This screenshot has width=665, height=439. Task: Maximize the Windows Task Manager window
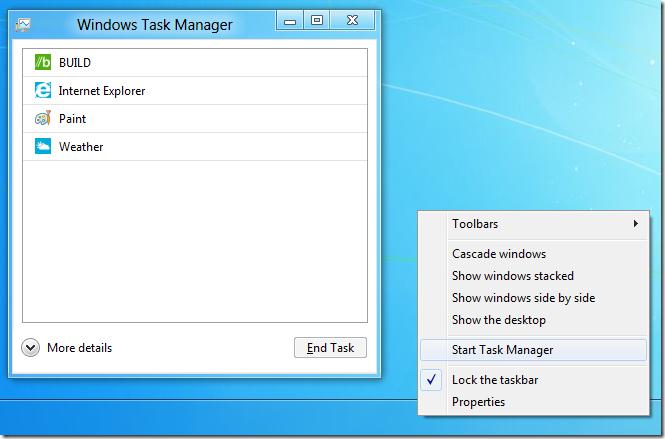(317, 21)
